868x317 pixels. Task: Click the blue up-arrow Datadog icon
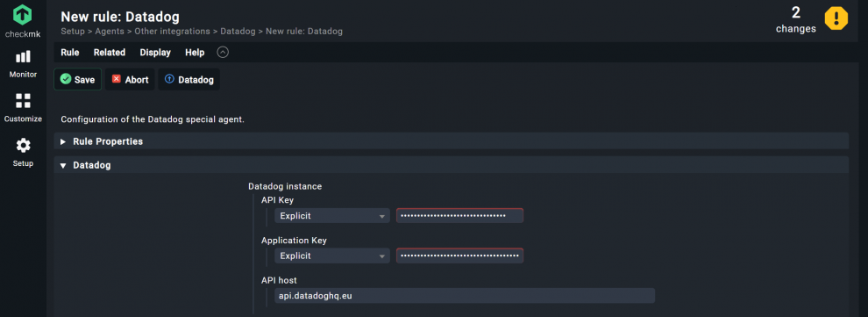(169, 79)
